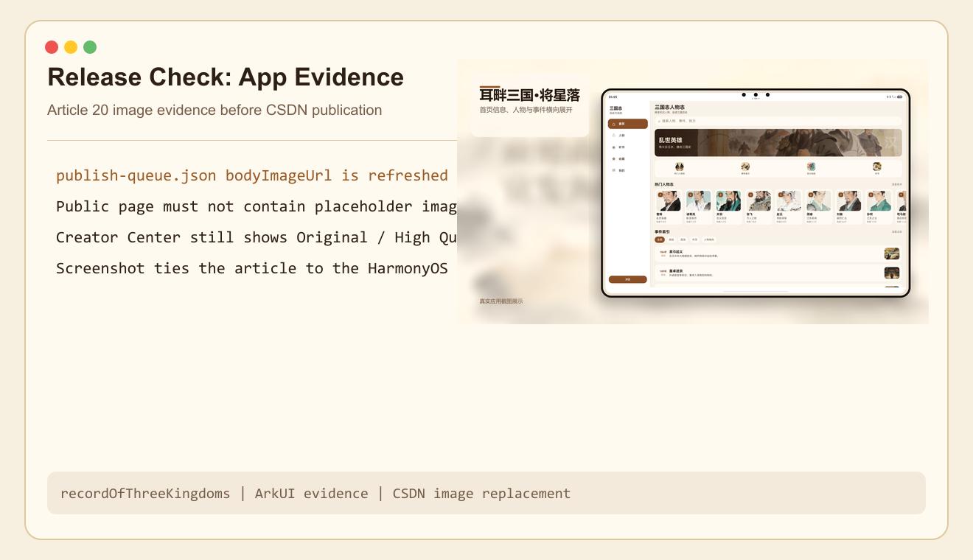Open the 董卓进京 event row
The width and height of the screenshot is (973, 560).
point(778,273)
